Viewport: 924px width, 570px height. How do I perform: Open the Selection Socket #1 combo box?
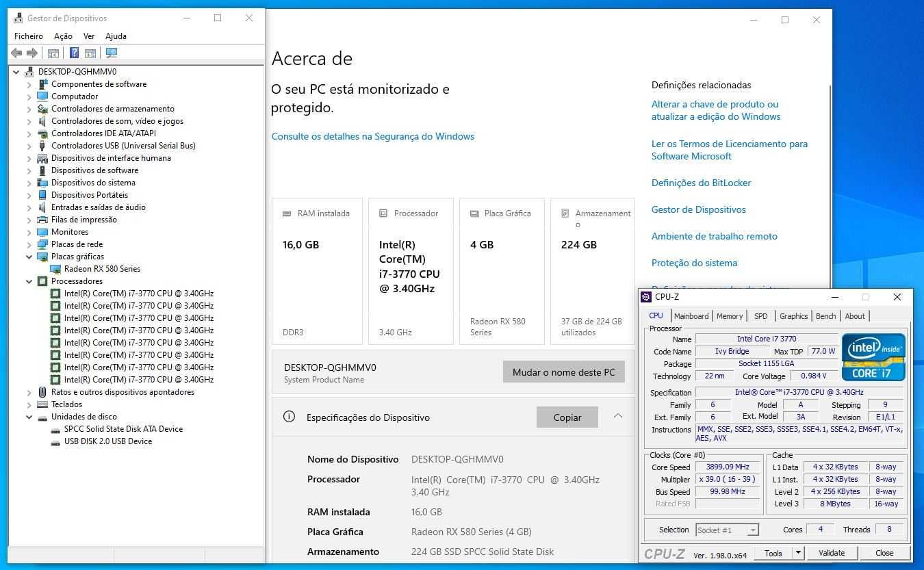pos(727,530)
